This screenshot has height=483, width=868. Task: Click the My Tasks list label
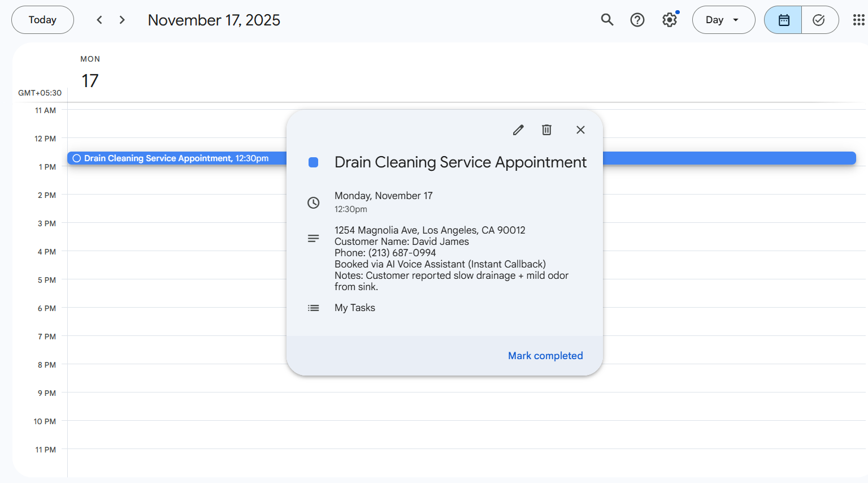coord(354,308)
